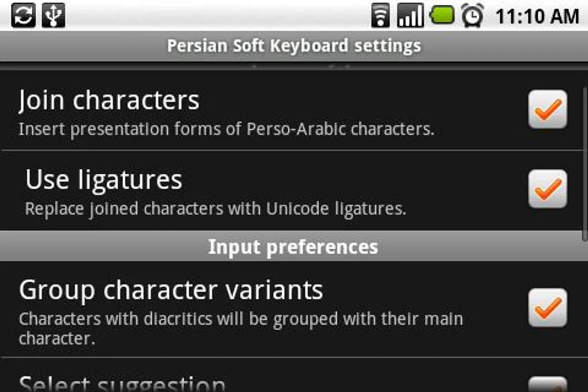This screenshot has height=392, width=588.
Task: Tap the green battery icon
Action: [x=442, y=15]
